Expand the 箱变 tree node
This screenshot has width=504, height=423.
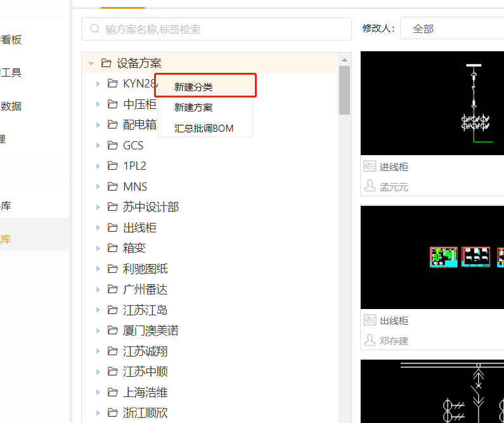coord(98,248)
